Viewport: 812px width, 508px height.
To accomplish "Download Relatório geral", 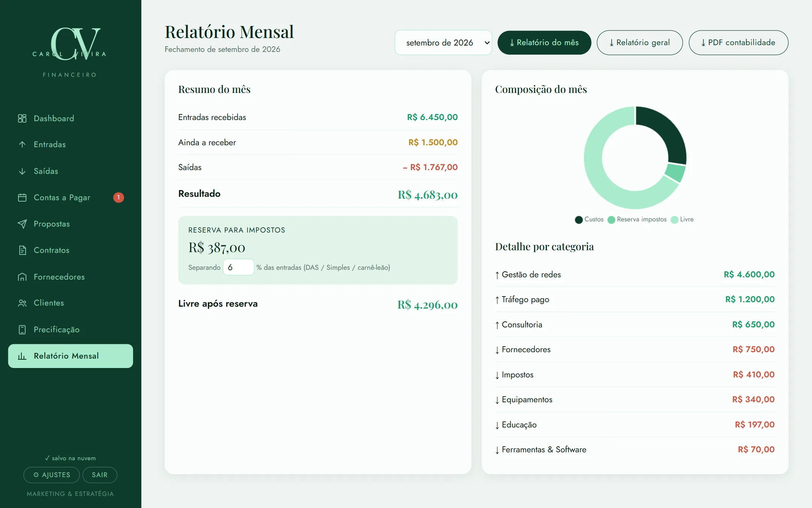I will point(639,43).
